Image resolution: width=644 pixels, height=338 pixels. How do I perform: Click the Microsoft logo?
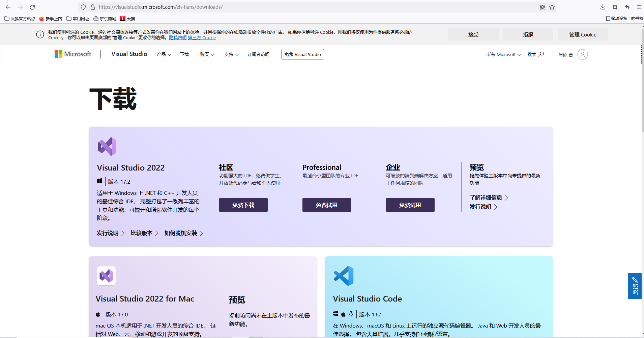pyautogui.click(x=72, y=54)
